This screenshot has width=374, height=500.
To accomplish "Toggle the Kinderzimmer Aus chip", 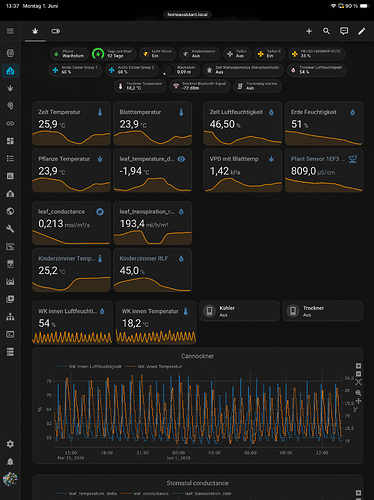I will tap(199, 54).
